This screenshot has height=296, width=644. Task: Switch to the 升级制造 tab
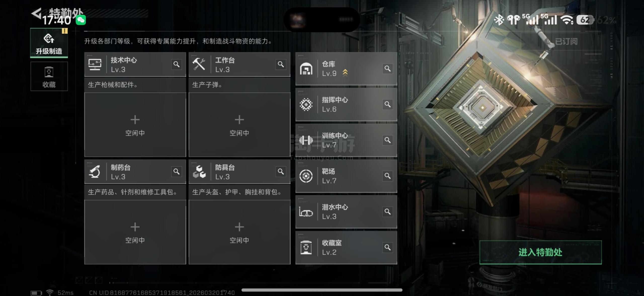tap(49, 43)
